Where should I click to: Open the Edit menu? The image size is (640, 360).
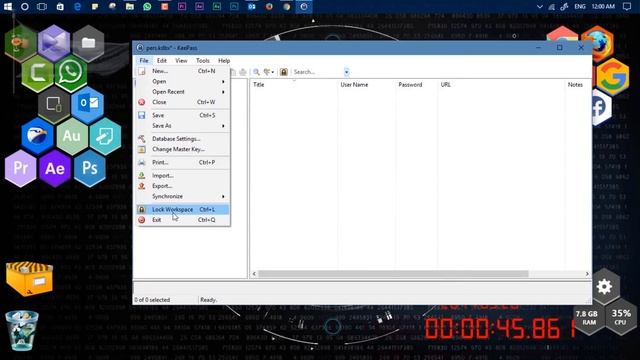(162, 60)
